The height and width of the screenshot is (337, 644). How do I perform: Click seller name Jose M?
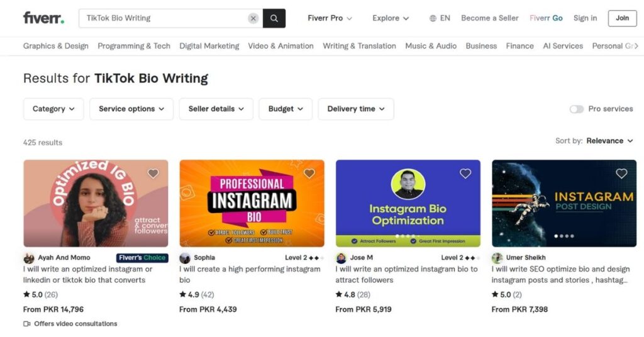[362, 258]
